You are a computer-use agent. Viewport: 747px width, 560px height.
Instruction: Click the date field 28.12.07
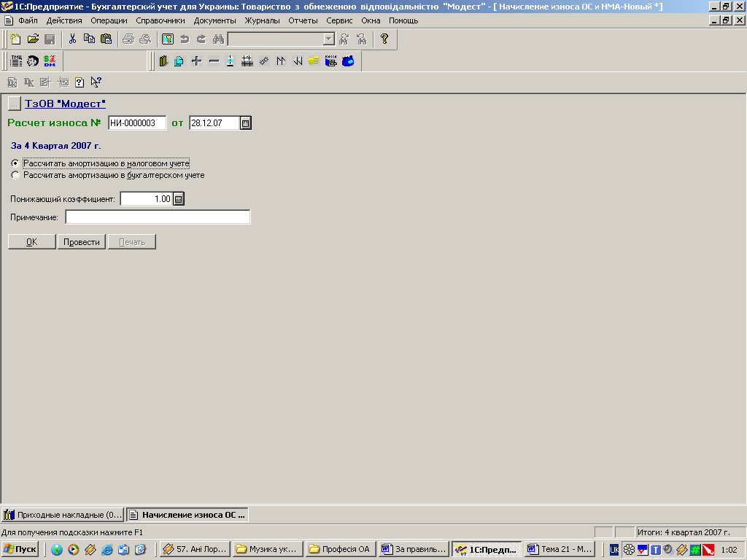[x=214, y=122]
